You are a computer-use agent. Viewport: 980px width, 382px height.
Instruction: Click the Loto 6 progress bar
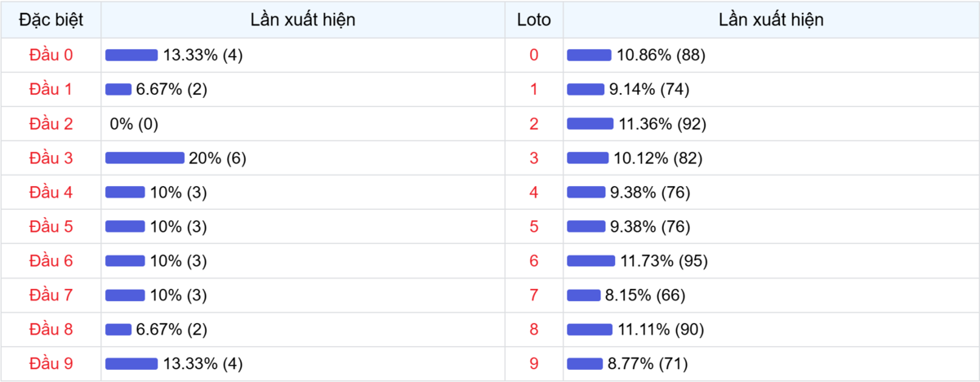tap(591, 261)
